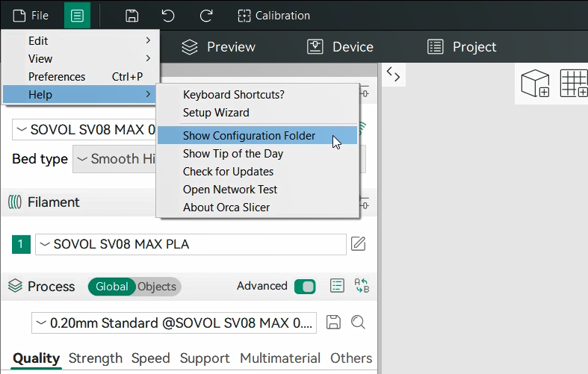Click the process settings list icon
Image resolution: width=588 pixels, height=374 pixels.
(337, 286)
